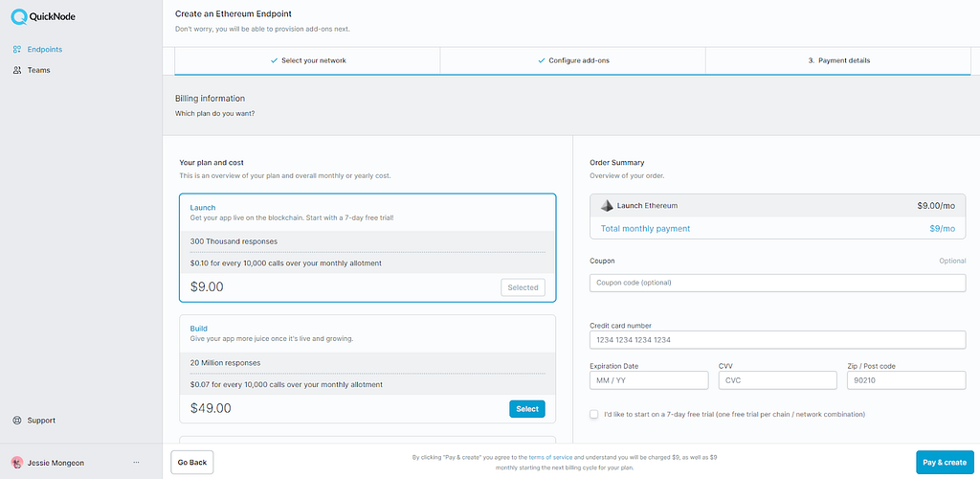Image resolution: width=980 pixels, height=479 pixels.
Task: Click the $9/mo total amount
Action: point(943,229)
